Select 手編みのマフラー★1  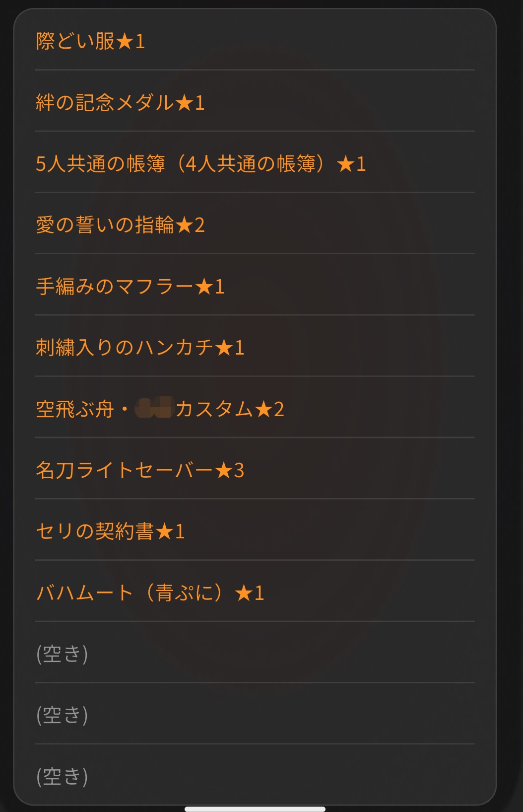pos(255,286)
